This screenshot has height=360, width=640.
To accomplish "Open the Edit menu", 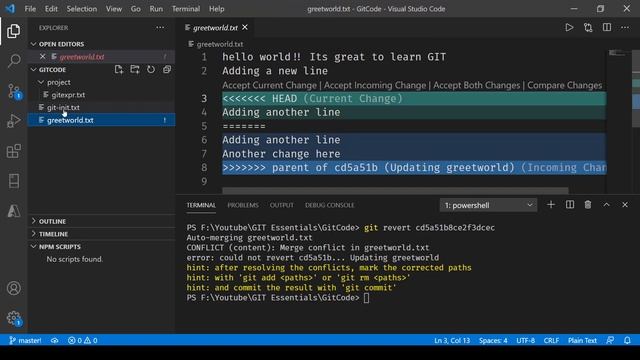I will coord(51,9).
